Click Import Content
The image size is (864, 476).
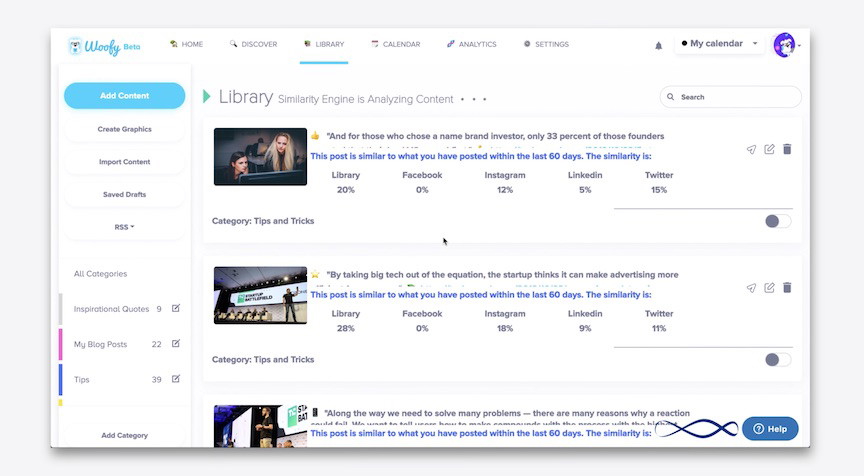click(x=125, y=162)
